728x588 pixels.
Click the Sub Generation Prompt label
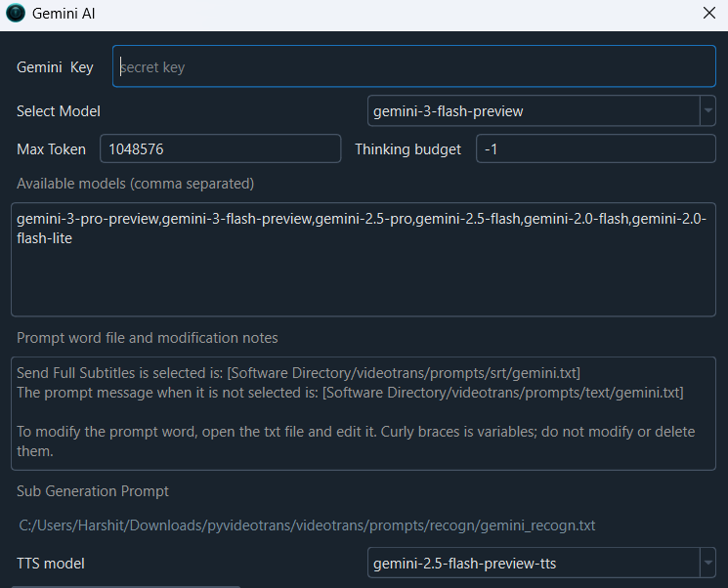point(93,491)
